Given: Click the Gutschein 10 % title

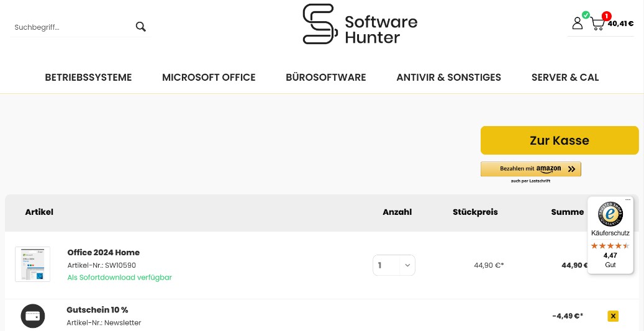Looking at the screenshot, I should [98, 310].
